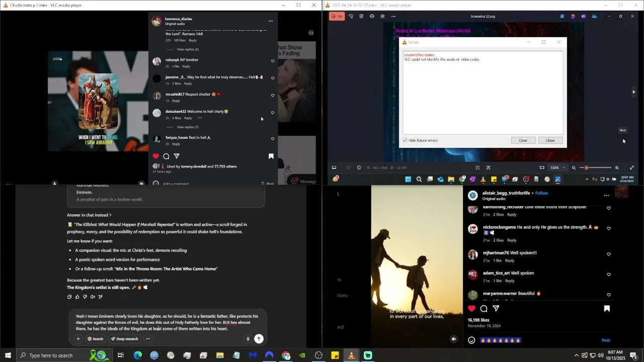Click the zoom in magnifier in Photos
Screen dimensions: 644x362
pyautogui.click(x=617, y=167)
